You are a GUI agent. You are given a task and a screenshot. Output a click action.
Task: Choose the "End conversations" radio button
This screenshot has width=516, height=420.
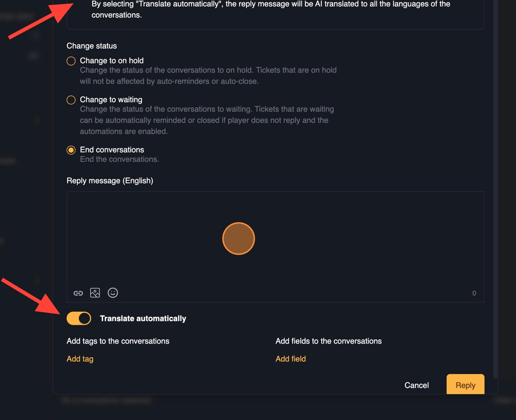(71, 150)
